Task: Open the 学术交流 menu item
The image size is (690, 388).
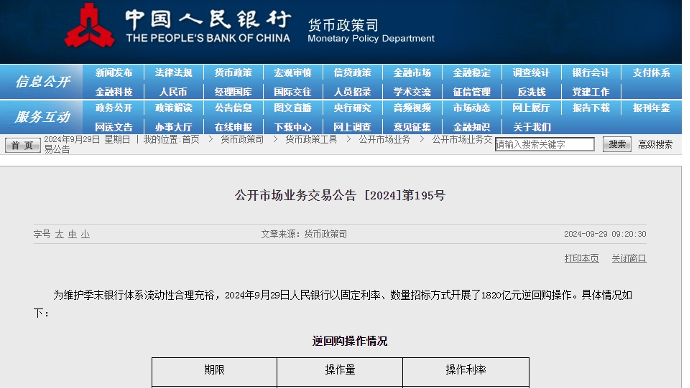Action: point(412,92)
